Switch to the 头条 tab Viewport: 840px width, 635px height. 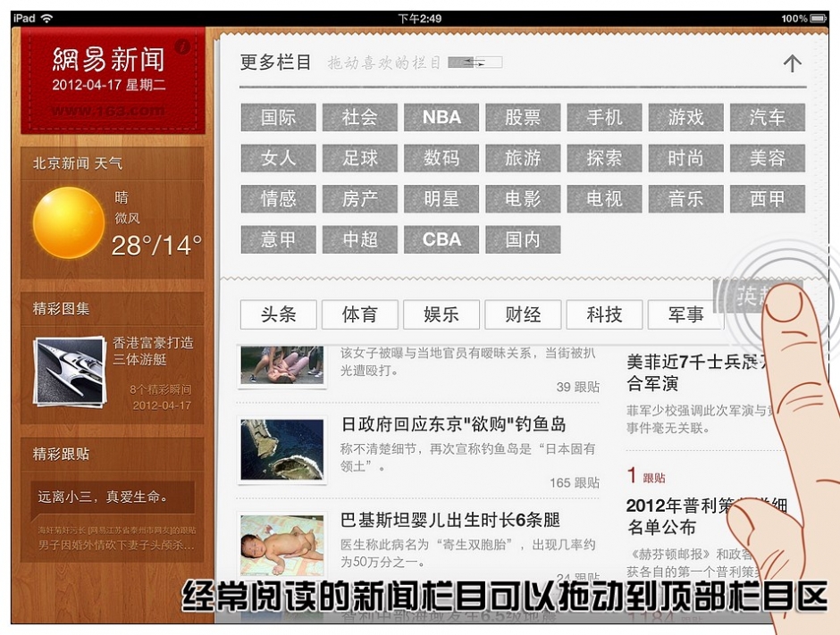279,314
